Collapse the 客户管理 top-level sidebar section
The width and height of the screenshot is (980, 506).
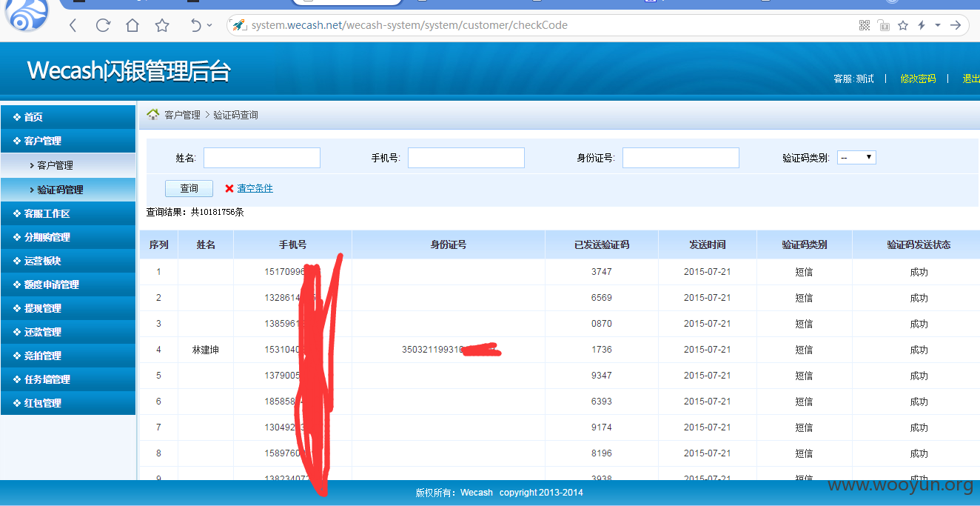(x=68, y=141)
